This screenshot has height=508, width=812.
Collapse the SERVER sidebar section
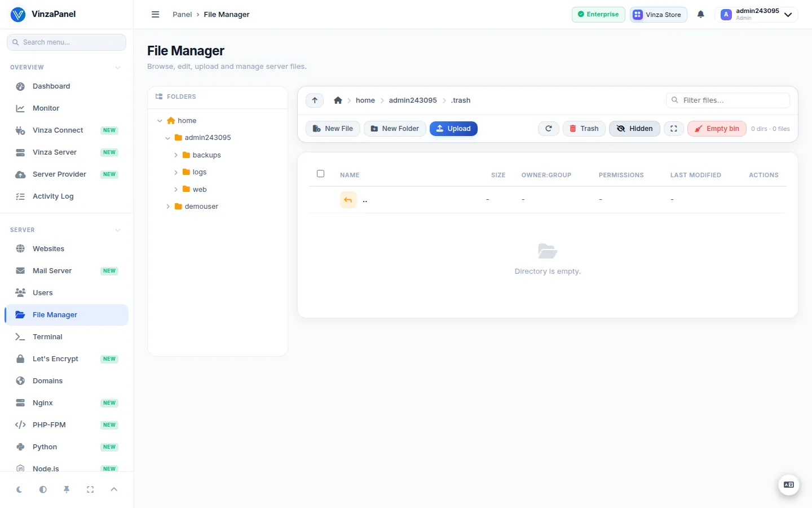click(x=118, y=230)
